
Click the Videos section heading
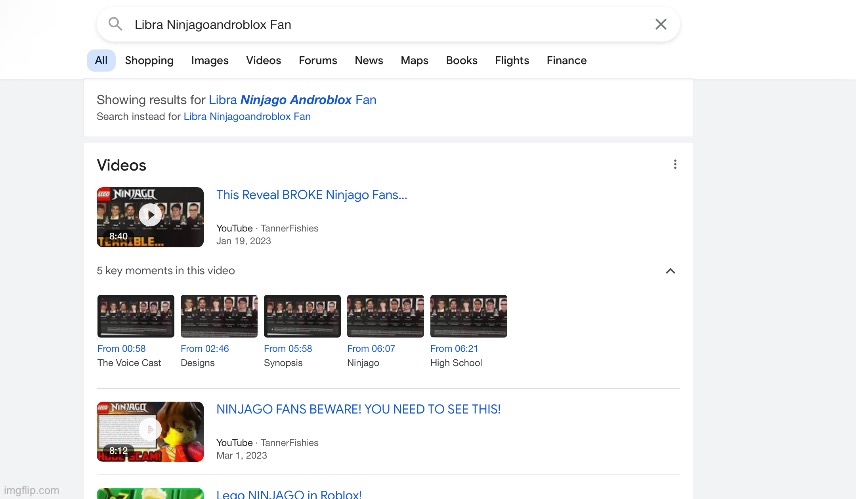coord(121,165)
